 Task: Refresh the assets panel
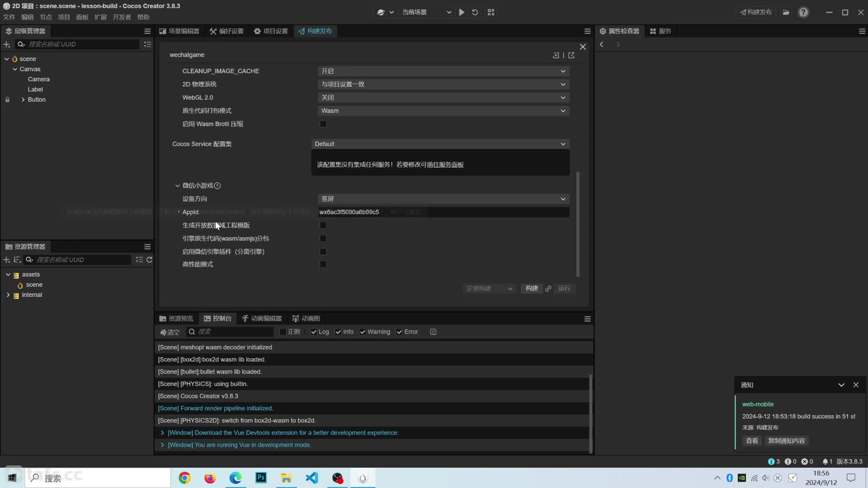[149, 260]
